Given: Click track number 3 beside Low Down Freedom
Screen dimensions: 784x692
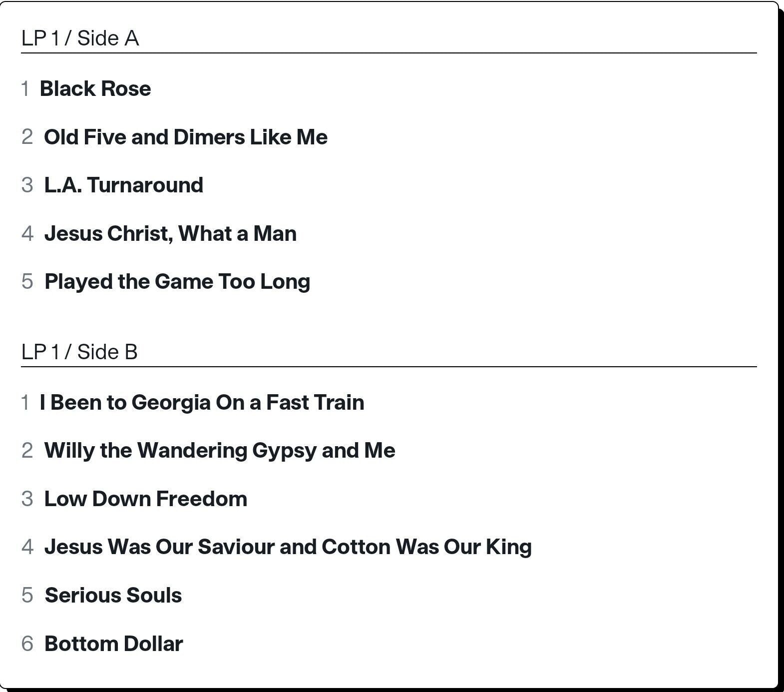Looking at the screenshot, I should pos(27,499).
